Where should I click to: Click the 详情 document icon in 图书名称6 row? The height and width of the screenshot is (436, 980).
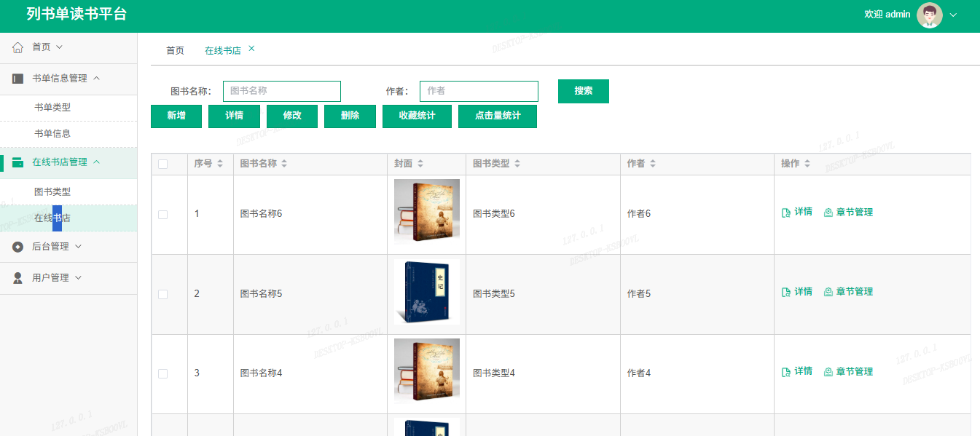[786, 213]
